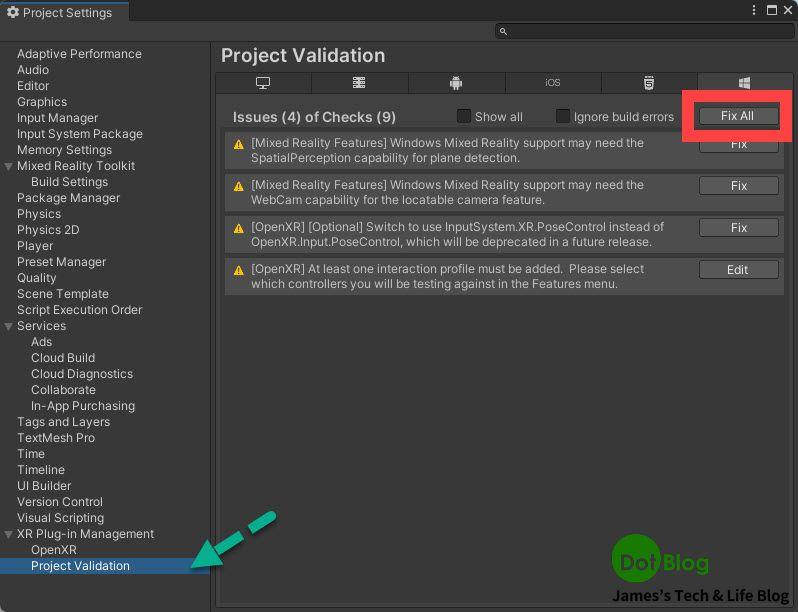Select Collaborate settings
This screenshot has height=612, width=798.
click(x=64, y=390)
